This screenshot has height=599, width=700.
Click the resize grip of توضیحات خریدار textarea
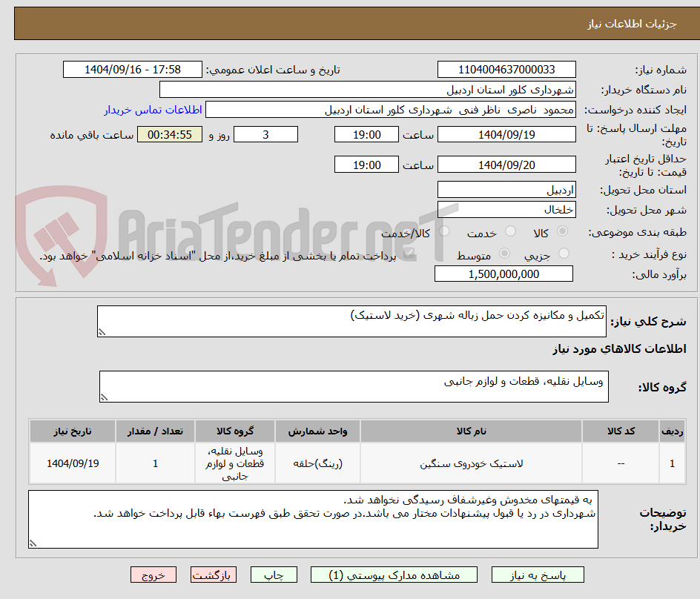coord(32,543)
